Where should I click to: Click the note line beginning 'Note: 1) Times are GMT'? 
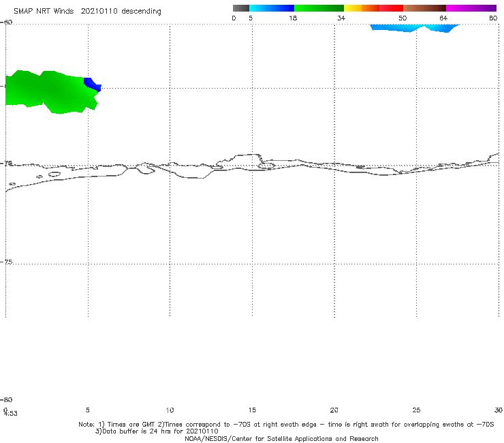tap(286, 425)
